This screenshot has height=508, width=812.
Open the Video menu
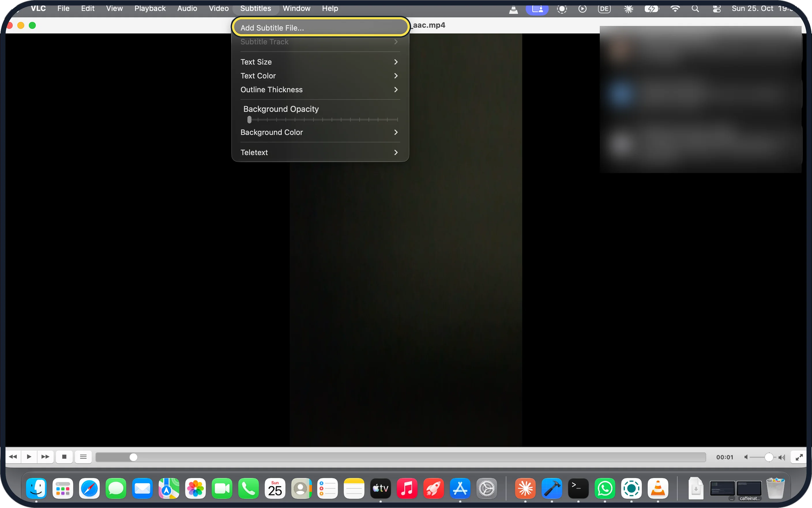point(219,8)
